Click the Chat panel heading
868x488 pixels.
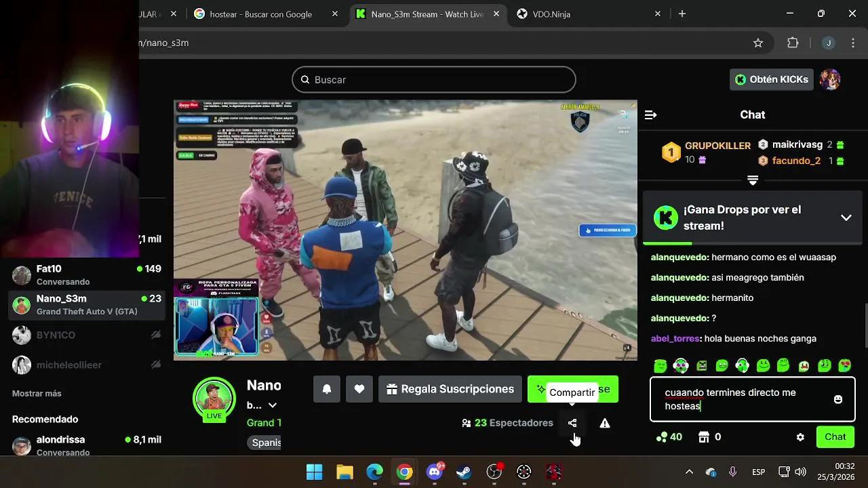pos(753,115)
